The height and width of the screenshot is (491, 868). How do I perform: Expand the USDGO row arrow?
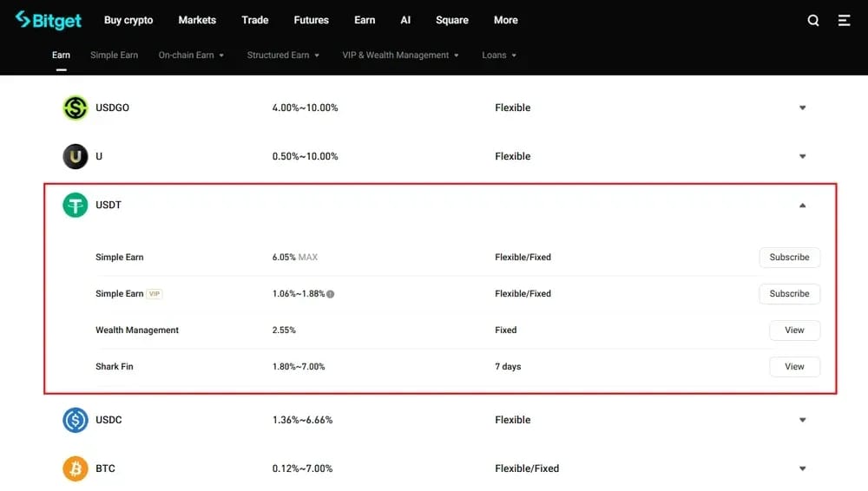(802, 108)
